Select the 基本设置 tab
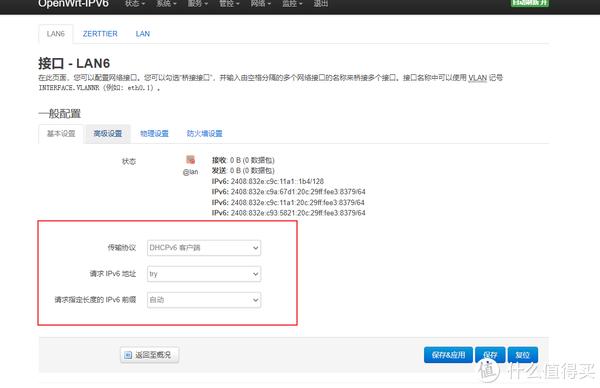This screenshot has height=388, width=600. 61,134
